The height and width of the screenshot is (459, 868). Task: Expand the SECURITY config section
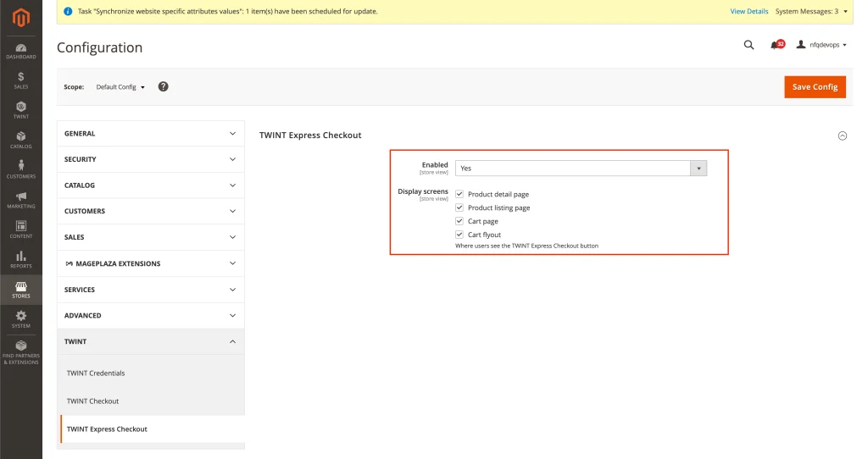coord(151,159)
